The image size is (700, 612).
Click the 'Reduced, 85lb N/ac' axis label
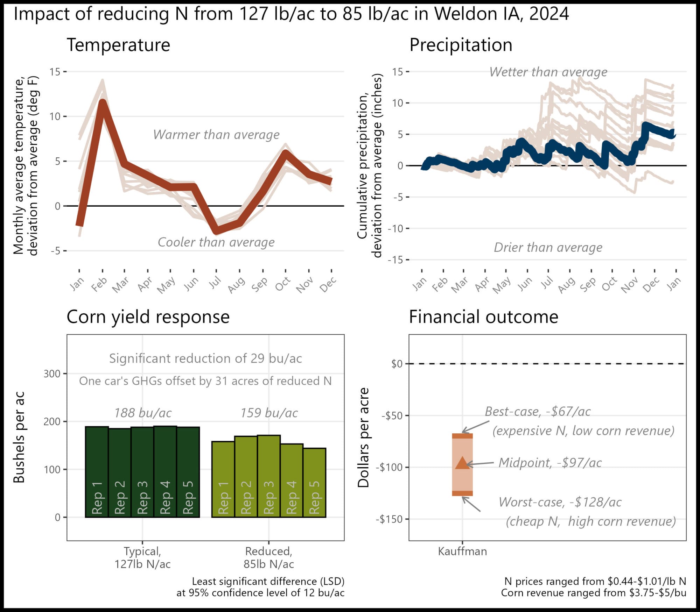point(269,558)
